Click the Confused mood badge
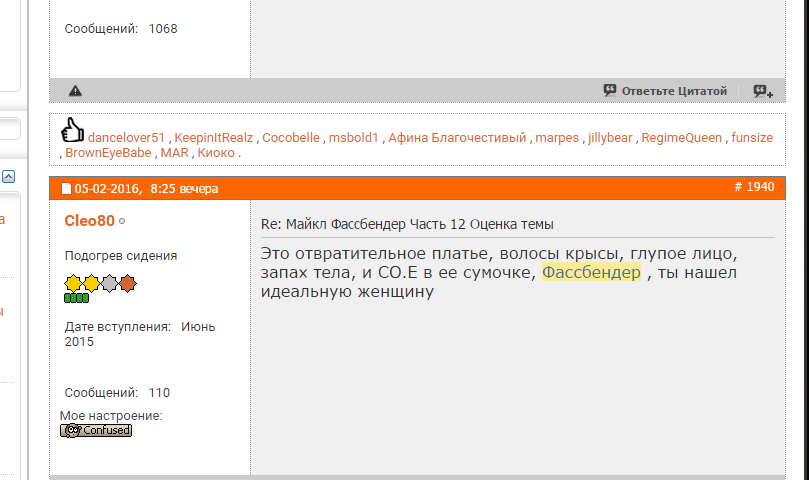 96,430
